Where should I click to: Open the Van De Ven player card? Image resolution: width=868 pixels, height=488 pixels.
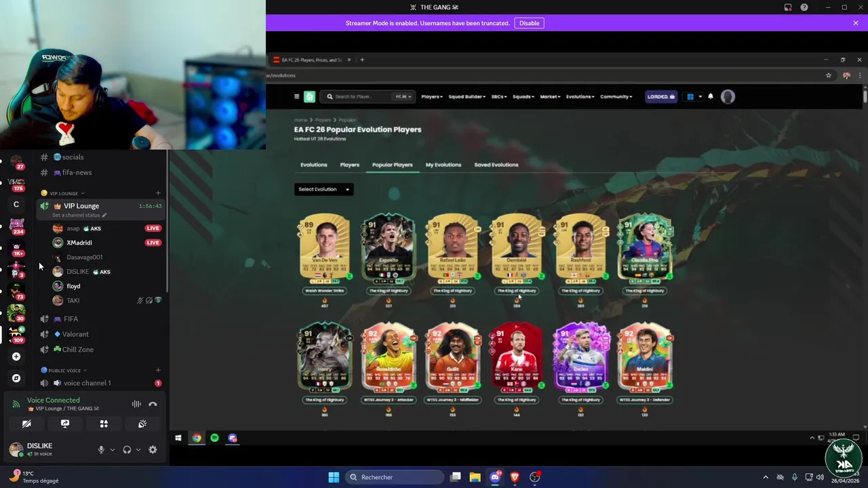(325, 247)
